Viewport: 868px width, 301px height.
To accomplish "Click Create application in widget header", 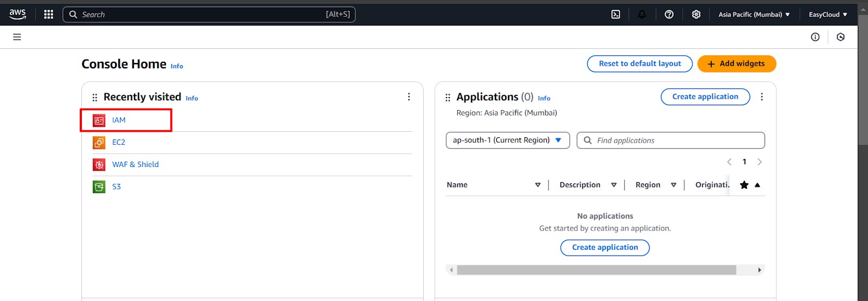I will [705, 97].
